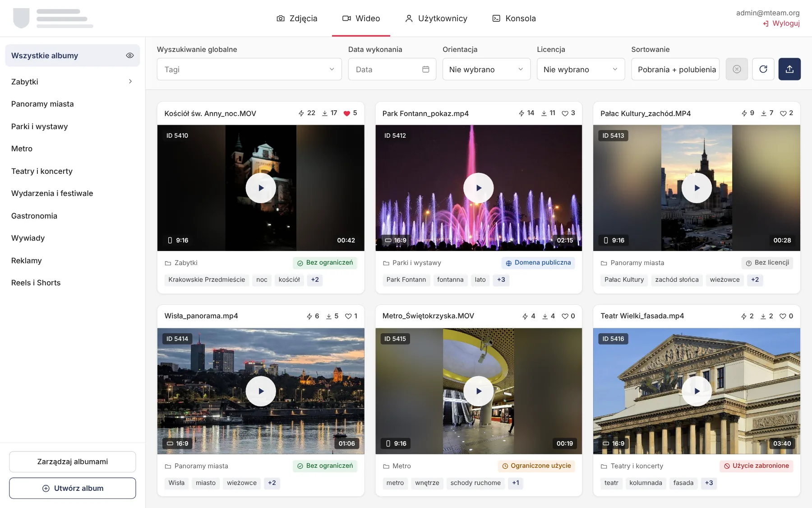Play the Wisła_panorama.mp4 video
The height and width of the screenshot is (508, 812).
coord(261,391)
